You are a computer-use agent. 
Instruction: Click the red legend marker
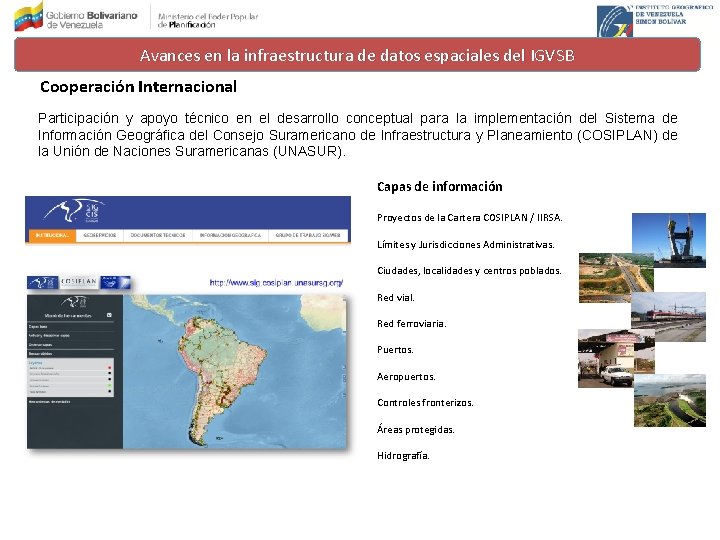coord(109,368)
